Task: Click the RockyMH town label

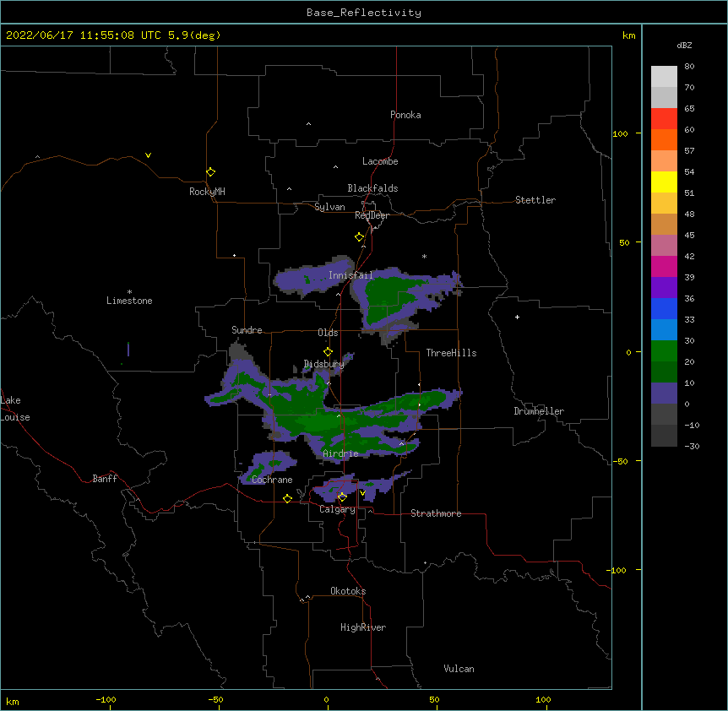Action: click(x=207, y=192)
